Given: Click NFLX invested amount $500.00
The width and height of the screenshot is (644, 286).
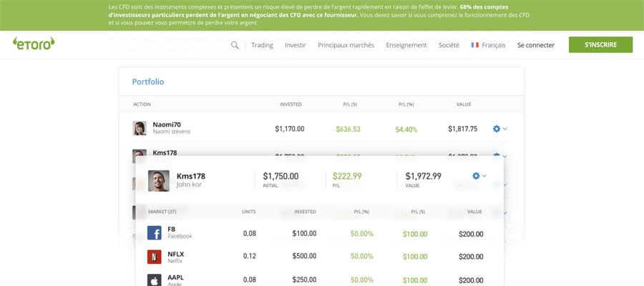Looking at the screenshot, I should [304, 256].
